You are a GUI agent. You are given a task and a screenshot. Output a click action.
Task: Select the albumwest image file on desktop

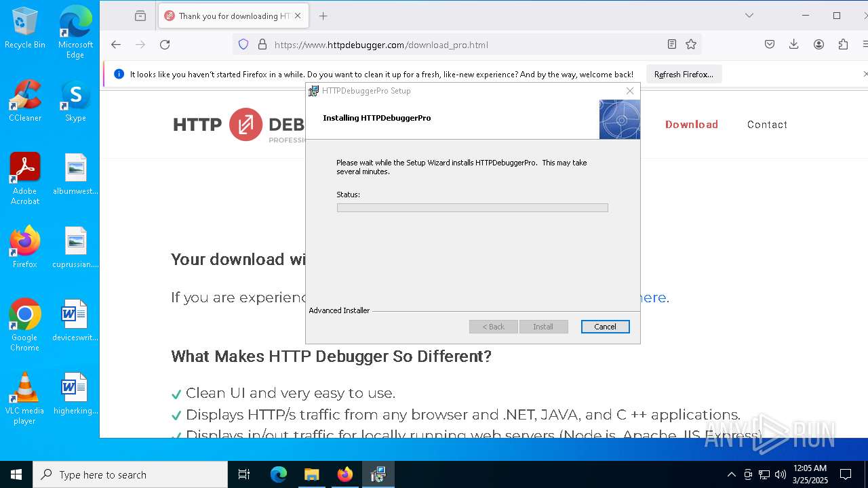click(x=75, y=174)
